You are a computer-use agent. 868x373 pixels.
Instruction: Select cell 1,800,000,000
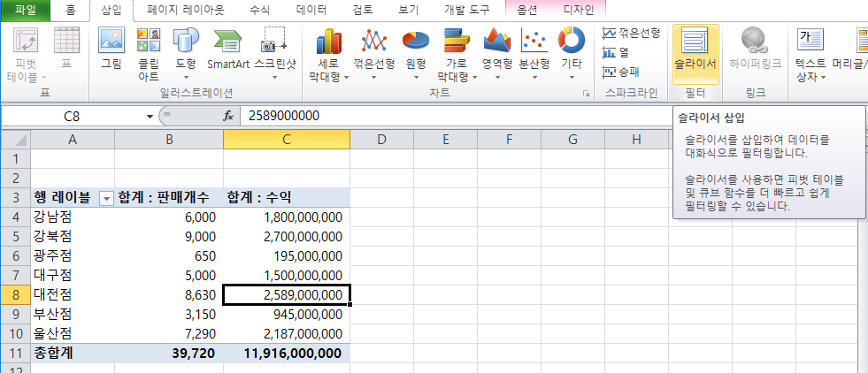(x=287, y=217)
